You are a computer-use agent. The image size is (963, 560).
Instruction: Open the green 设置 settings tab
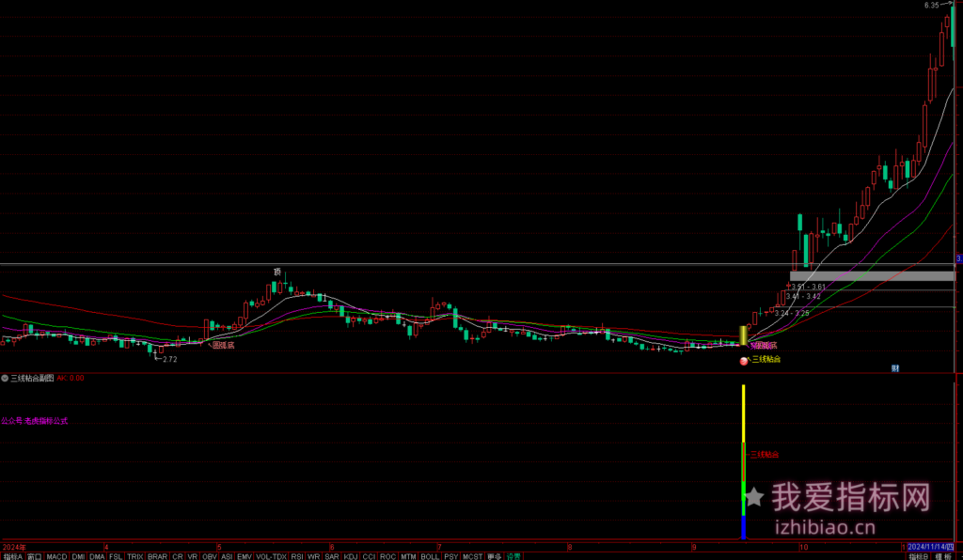513,556
